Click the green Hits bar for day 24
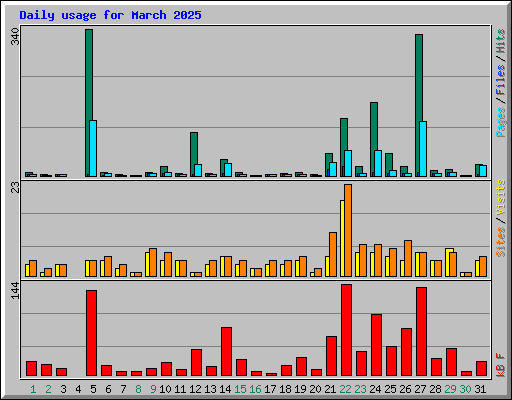Screen dimensions: 512x400 [374, 139]
